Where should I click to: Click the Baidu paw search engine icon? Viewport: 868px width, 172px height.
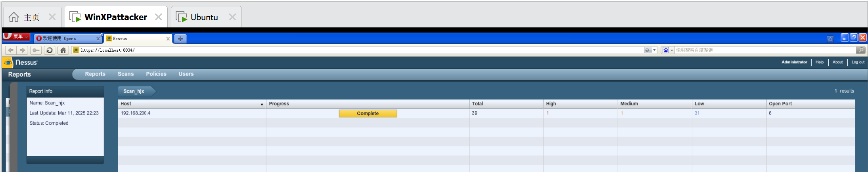(x=666, y=50)
